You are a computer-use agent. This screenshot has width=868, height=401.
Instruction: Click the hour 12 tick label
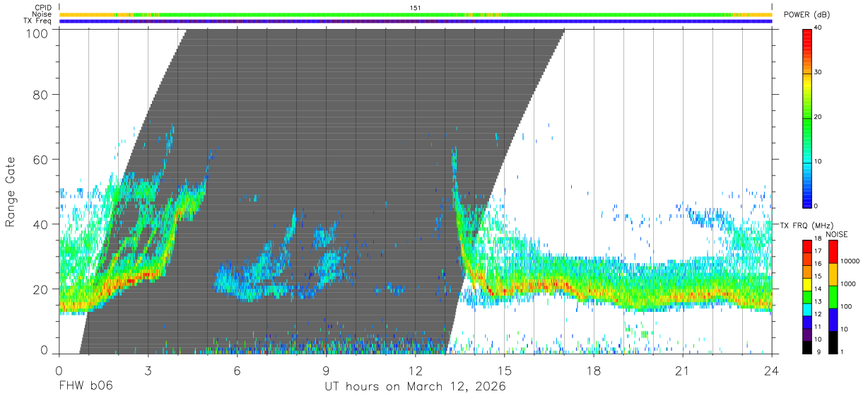[x=415, y=371]
